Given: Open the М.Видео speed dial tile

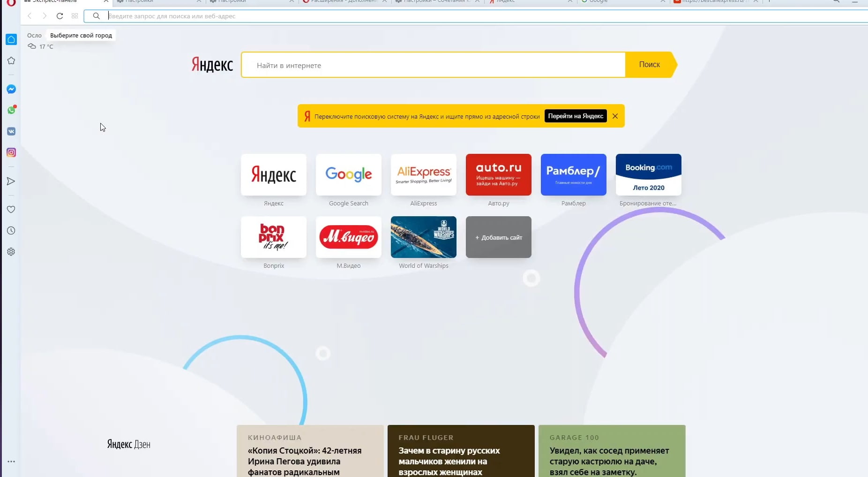Looking at the screenshot, I should [x=349, y=237].
